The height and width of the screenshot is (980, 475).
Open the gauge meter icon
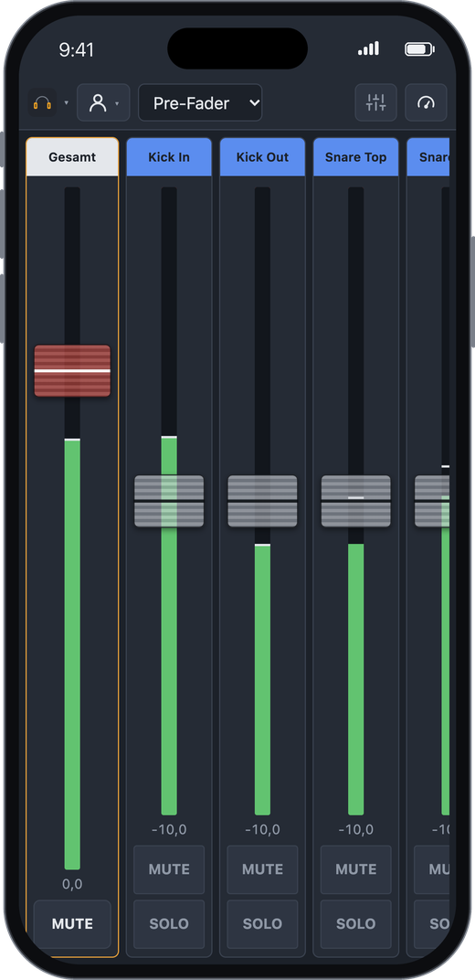coord(426,102)
